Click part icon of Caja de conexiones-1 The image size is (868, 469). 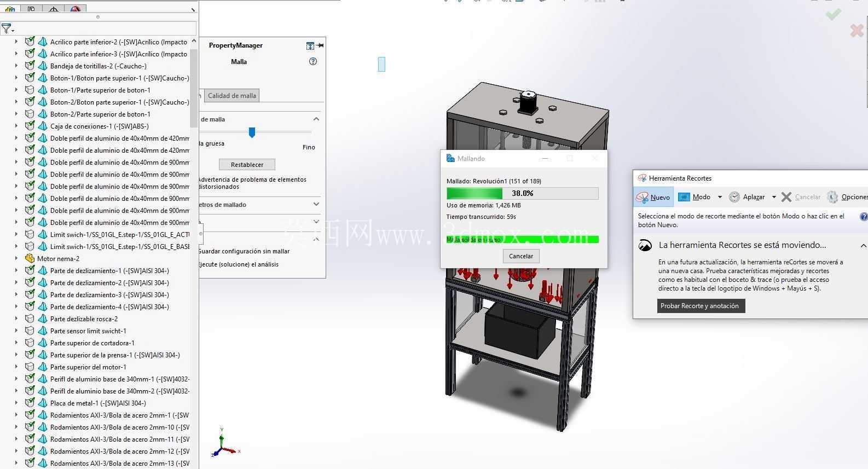(x=30, y=126)
